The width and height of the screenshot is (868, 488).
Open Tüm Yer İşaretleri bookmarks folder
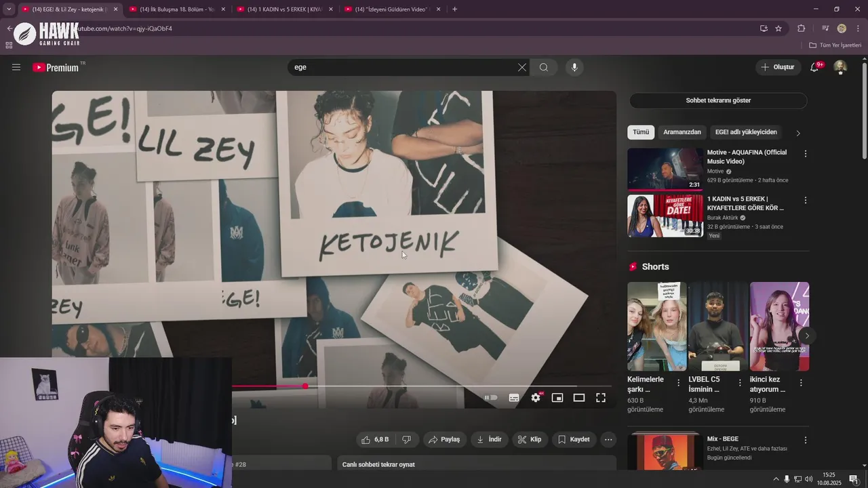[x=835, y=45]
